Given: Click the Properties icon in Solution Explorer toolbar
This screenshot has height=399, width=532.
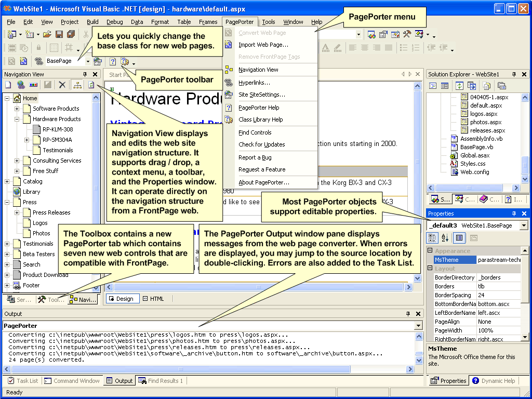Looking at the screenshot, I should pos(501,86).
